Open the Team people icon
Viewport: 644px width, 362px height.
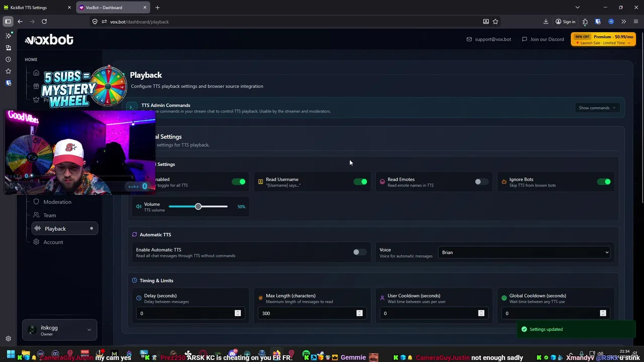coord(36,215)
